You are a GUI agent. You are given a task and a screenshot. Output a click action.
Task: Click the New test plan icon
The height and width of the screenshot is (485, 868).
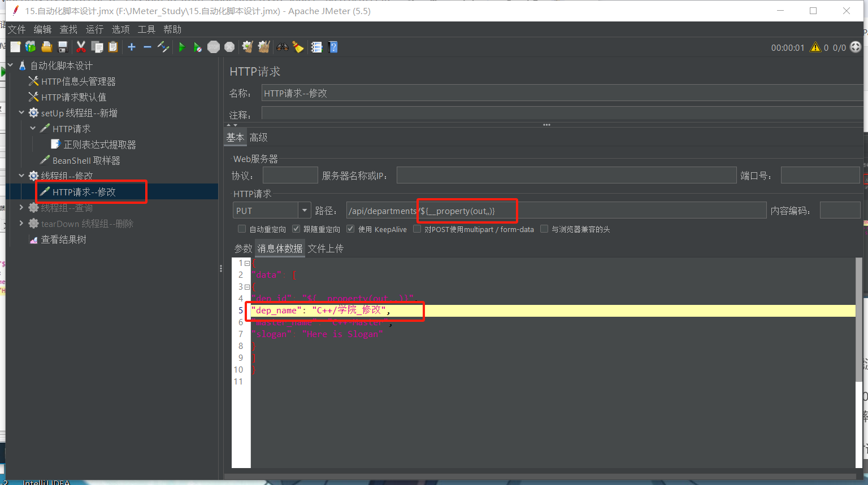15,47
